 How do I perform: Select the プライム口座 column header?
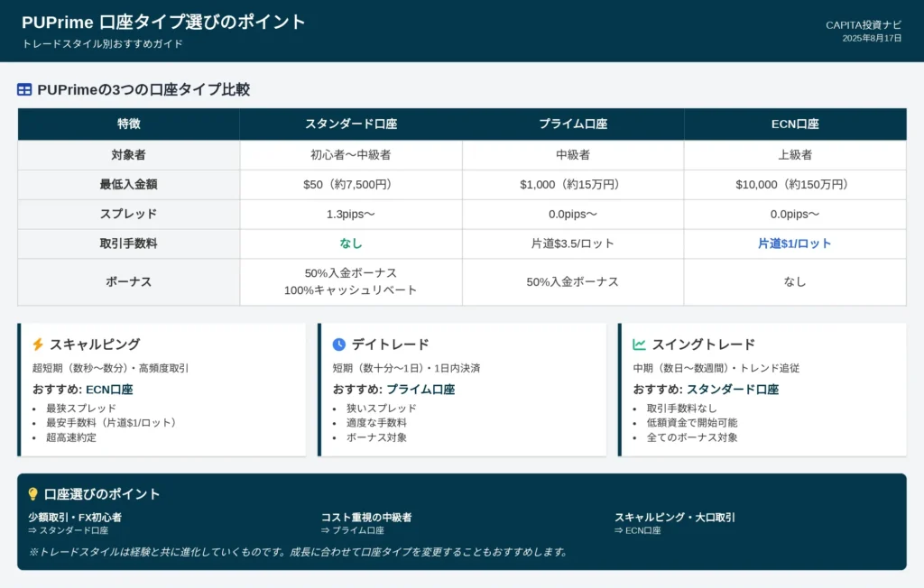(573, 124)
